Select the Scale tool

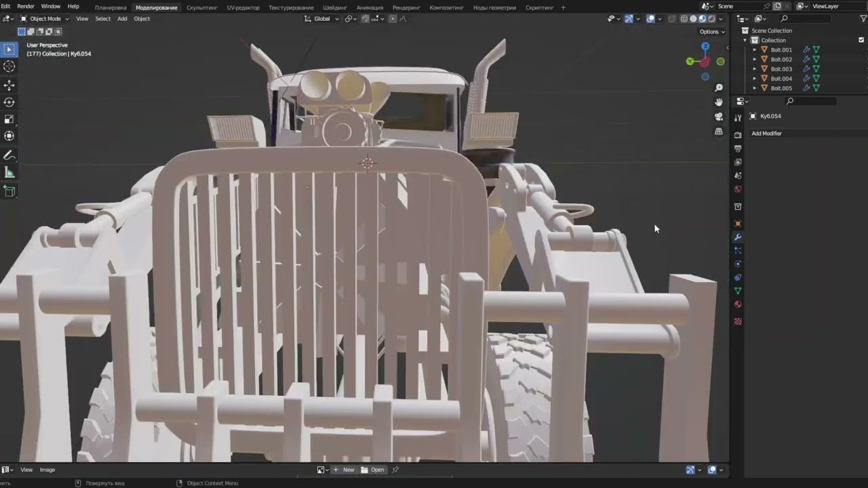click(x=9, y=119)
